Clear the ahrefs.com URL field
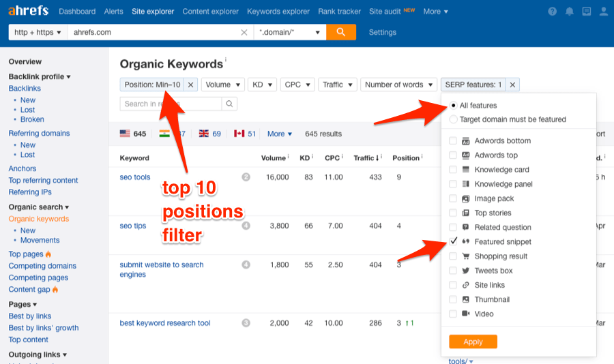 coord(244,33)
